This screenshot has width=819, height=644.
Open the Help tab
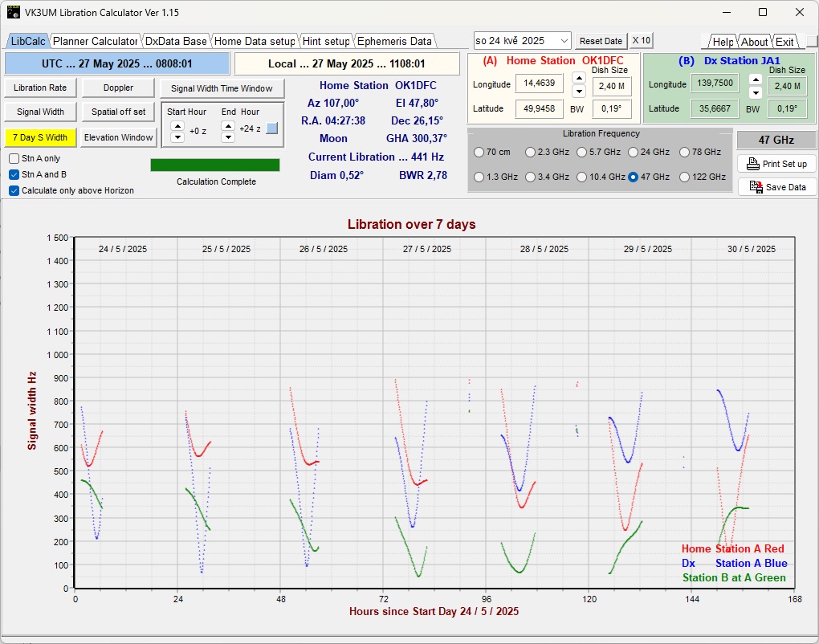click(723, 42)
